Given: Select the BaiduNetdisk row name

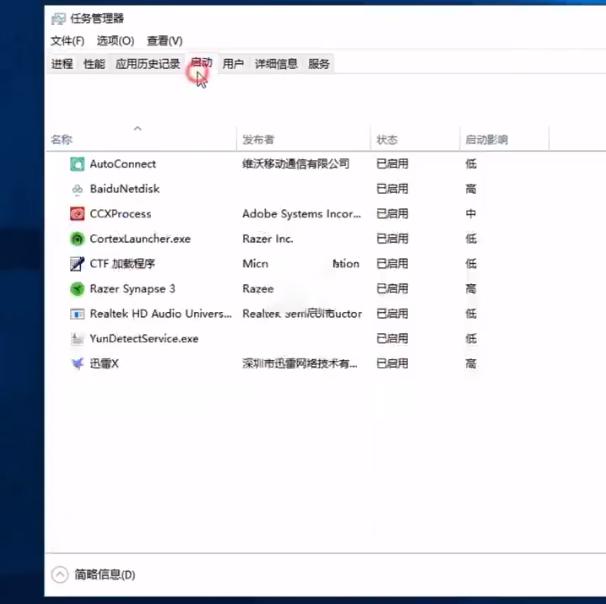Looking at the screenshot, I should [x=125, y=189].
